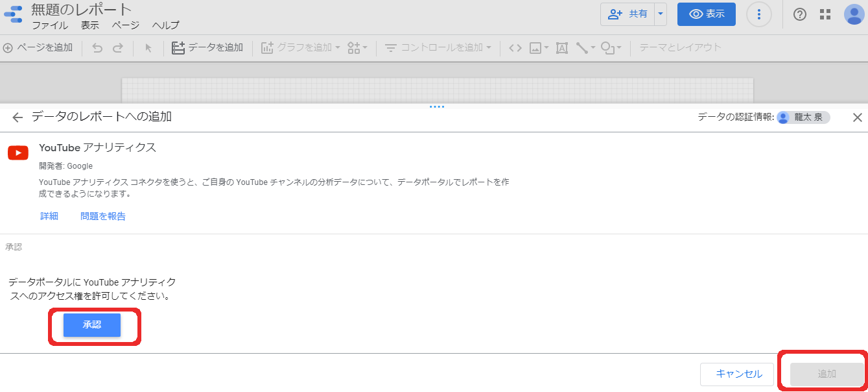Click the Data Studio logo icon
The width and height of the screenshot is (868, 392).
point(13,14)
